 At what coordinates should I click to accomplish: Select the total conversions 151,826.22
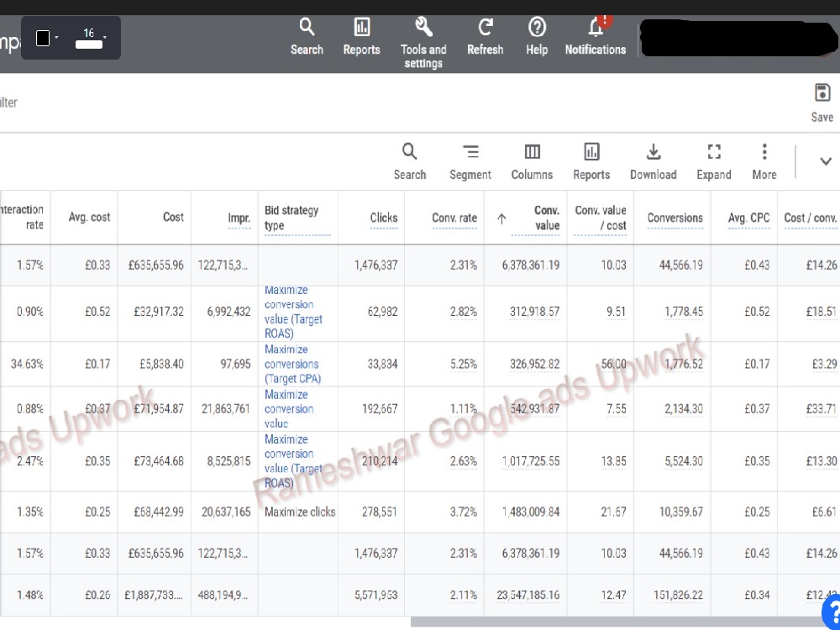click(x=678, y=595)
